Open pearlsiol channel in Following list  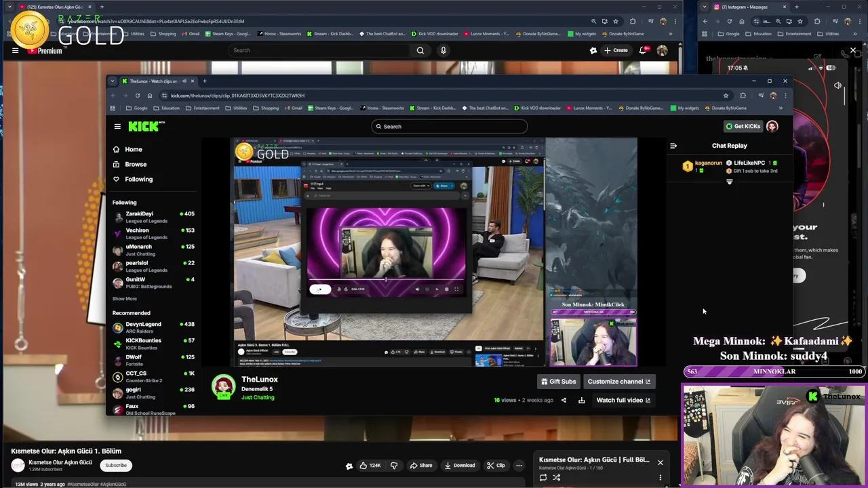(x=154, y=266)
